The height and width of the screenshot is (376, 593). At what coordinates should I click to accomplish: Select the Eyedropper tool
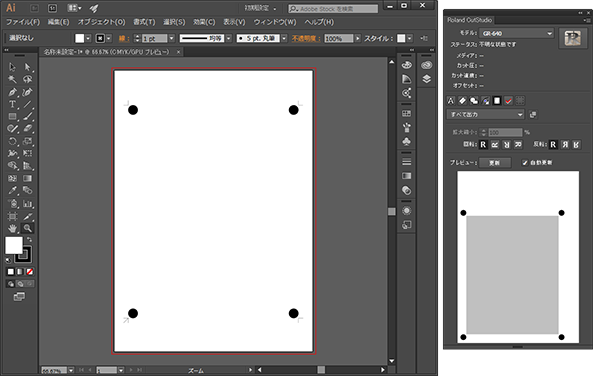(12, 190)
